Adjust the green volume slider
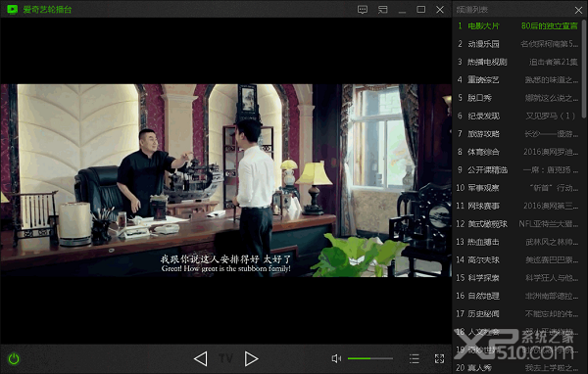Image resolution: width=588 pixels, height=374 pixels. 370,358
